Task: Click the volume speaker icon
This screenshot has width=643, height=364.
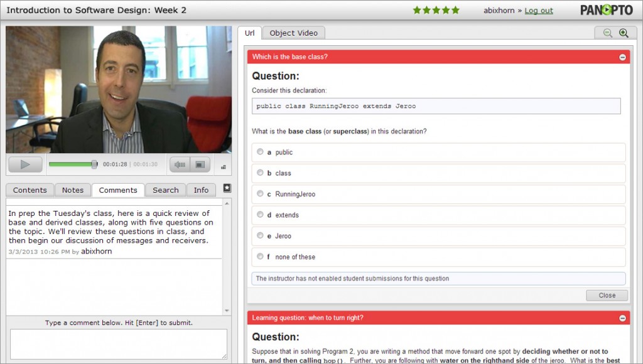Action: [x=180, y=165]
